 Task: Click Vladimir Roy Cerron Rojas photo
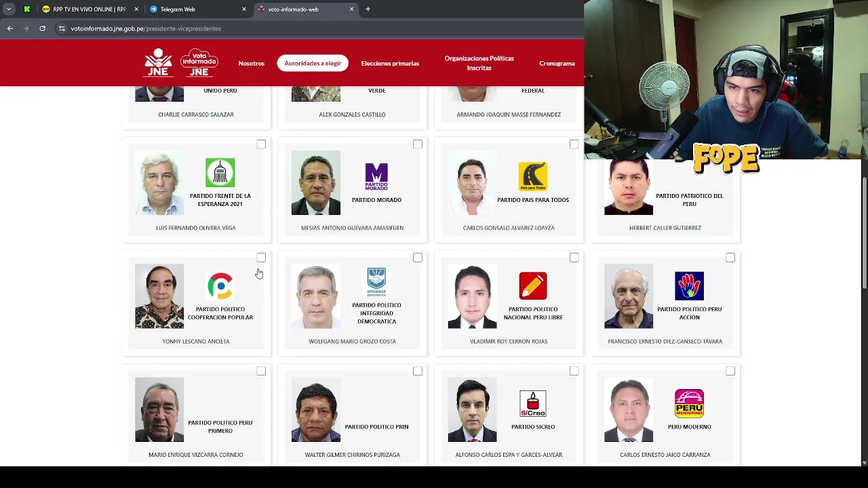point(472,296)
